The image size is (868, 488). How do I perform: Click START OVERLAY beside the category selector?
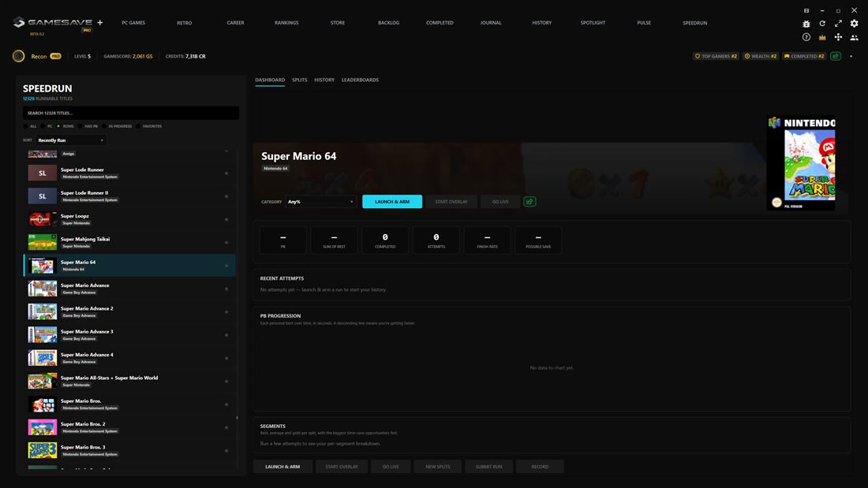coord(451,201)
